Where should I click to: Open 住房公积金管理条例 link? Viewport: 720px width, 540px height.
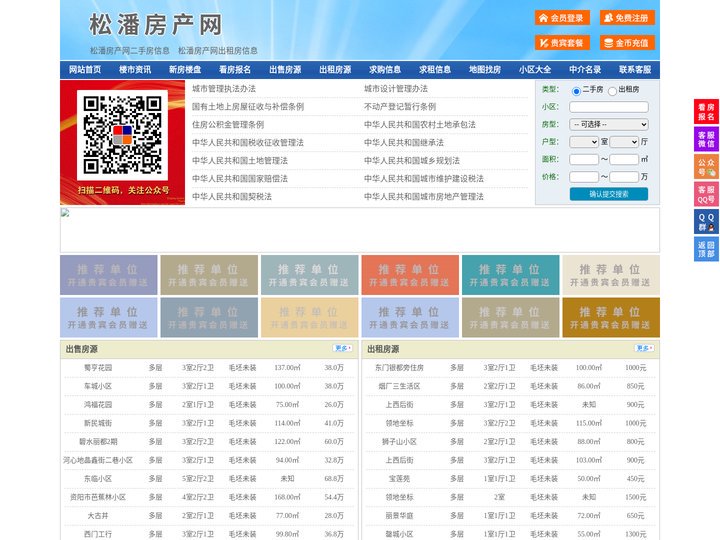point(228,124)
